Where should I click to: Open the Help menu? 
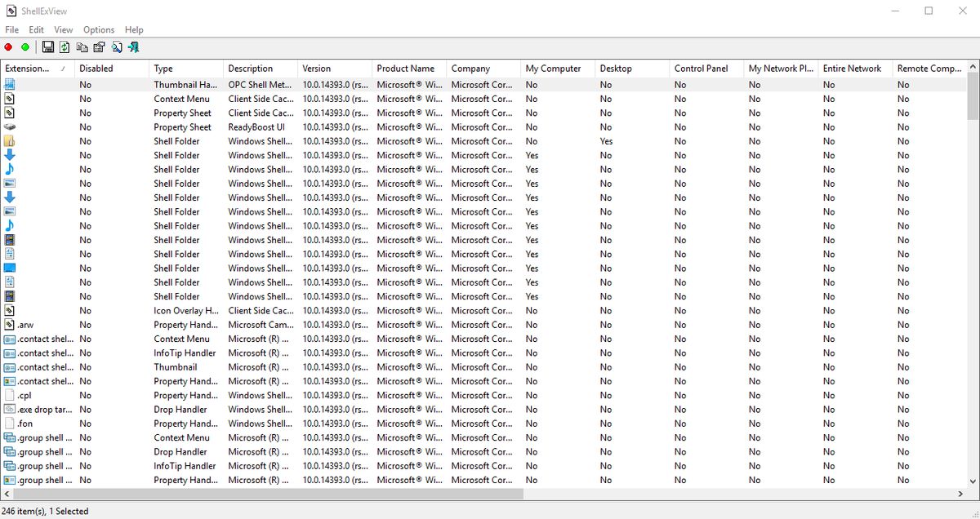pyautogui.click(x=134, y=29)
